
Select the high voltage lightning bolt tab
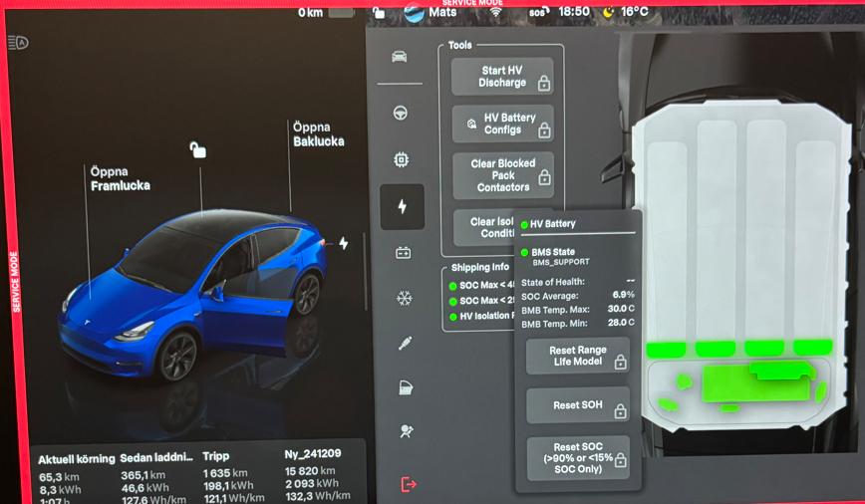pos(402,206)
